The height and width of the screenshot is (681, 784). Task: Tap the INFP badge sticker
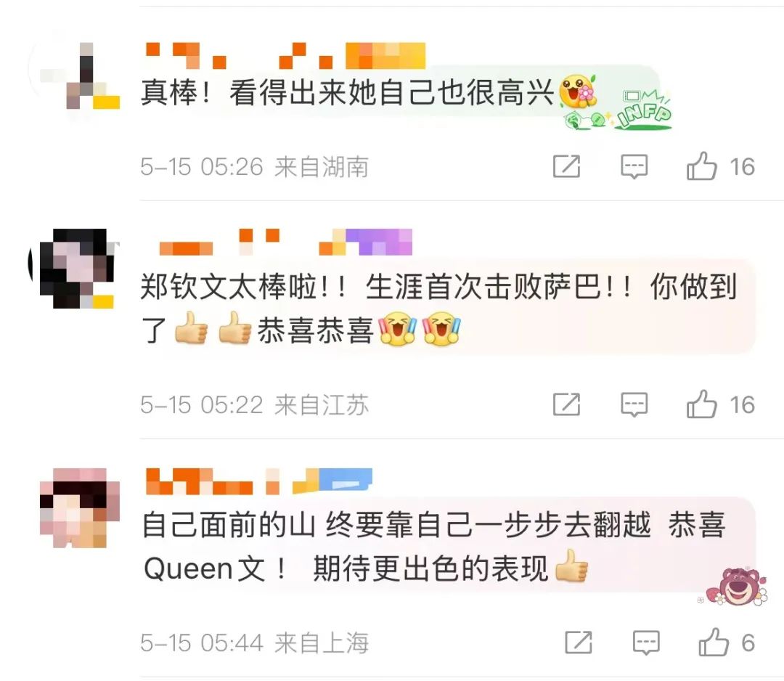pyautogui.click(x=644, y=110)
